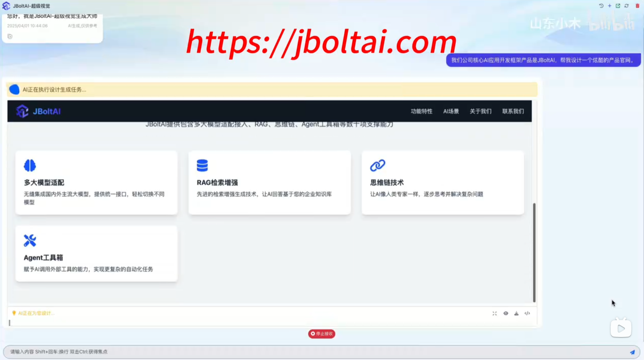Select the 多大模型适配 card title
The image size is (644, 360).
point(44,182)
